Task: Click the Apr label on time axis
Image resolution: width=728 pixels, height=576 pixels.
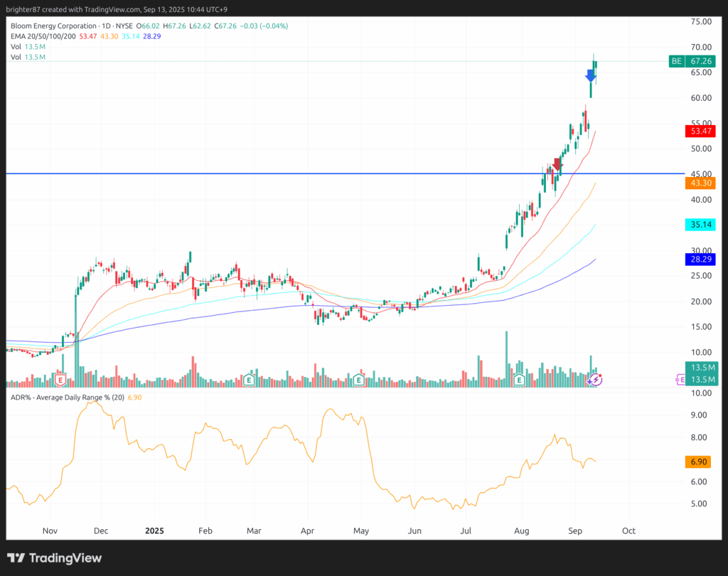Action: pos(307,531)
